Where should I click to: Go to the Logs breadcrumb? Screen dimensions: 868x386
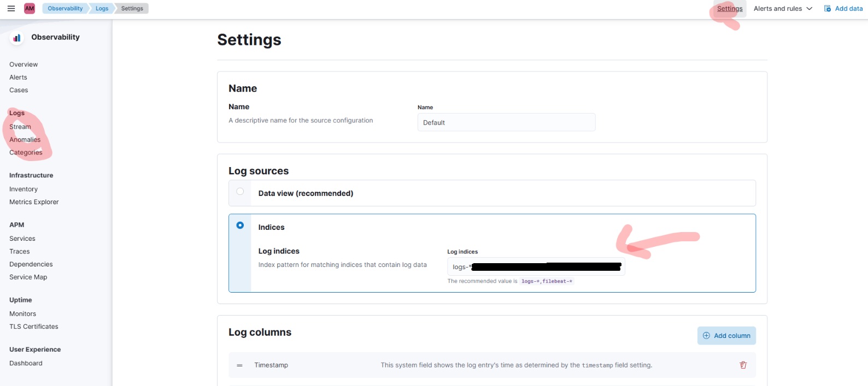102,8
